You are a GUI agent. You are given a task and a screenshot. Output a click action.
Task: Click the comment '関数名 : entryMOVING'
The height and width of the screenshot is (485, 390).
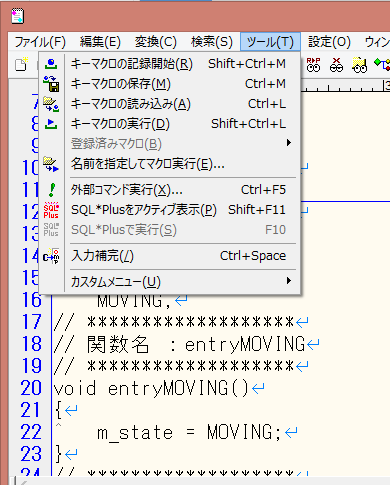tap(196, 344)
